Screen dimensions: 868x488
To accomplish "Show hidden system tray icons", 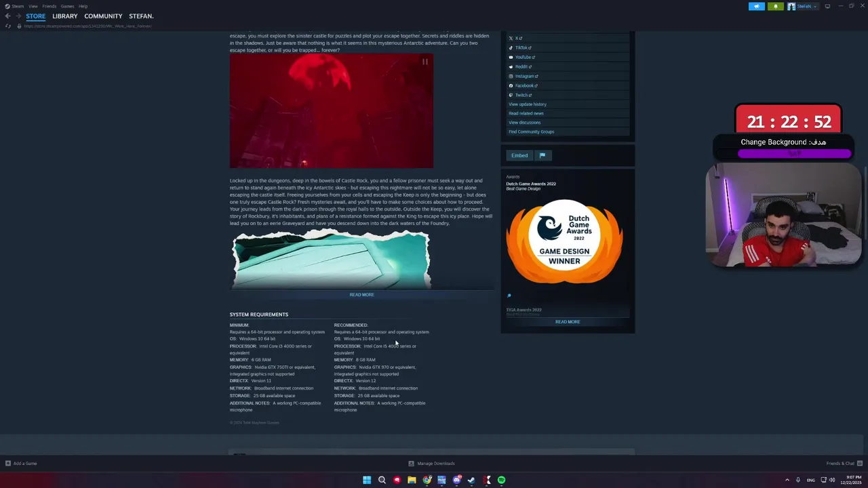I will click(x=787, y=480).
